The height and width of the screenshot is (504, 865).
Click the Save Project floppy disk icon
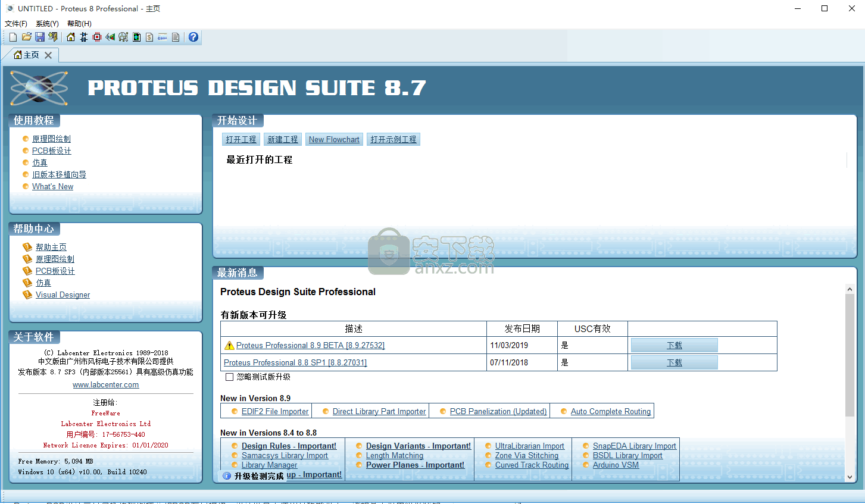pyautogui.click(x=40, y=37)
